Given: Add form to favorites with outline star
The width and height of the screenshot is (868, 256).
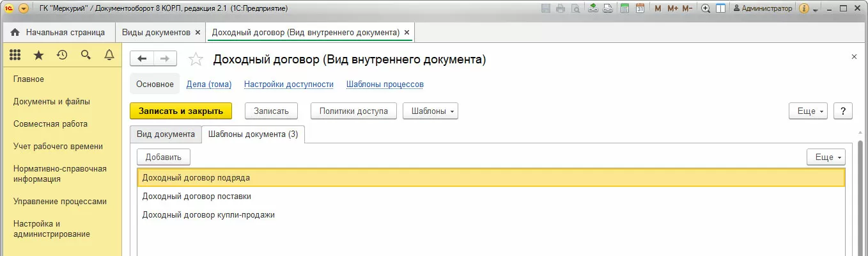Looking at the screenshot, I should (x=196, y=60).
